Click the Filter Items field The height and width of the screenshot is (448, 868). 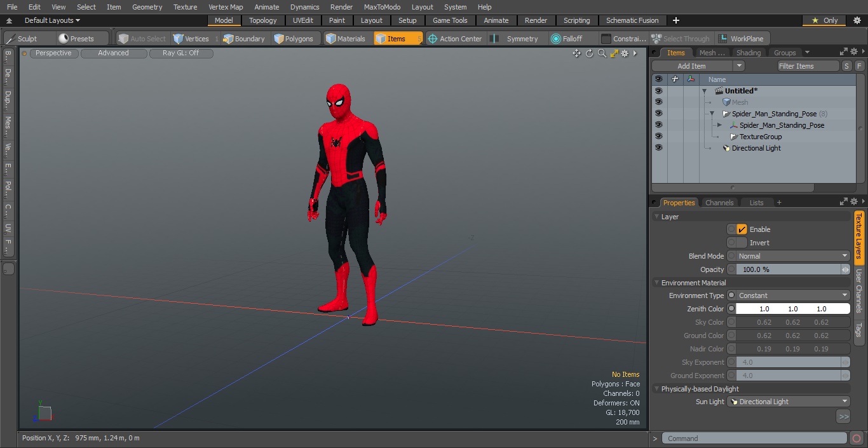point(808,66)
